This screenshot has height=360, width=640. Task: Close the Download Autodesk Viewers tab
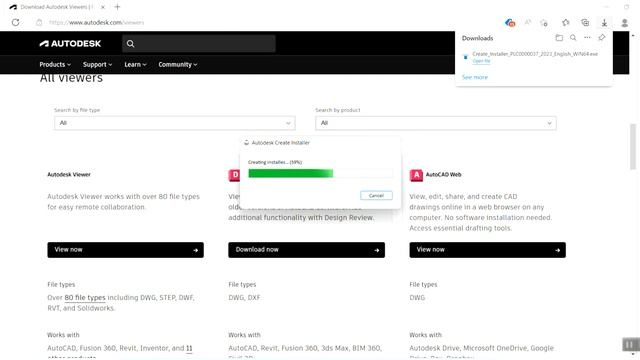[x=103, y=7]
